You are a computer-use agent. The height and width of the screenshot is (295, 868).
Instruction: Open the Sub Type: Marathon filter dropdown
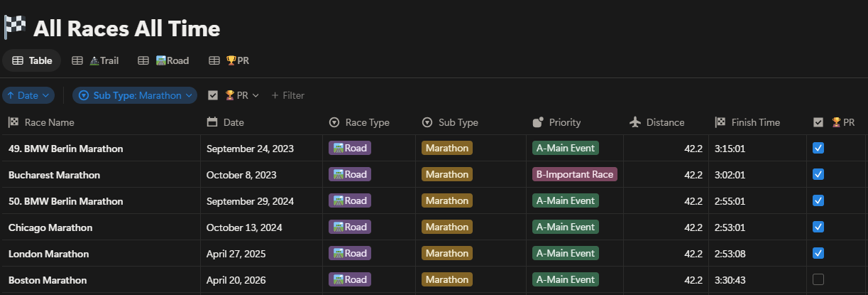tap(135, 95)
